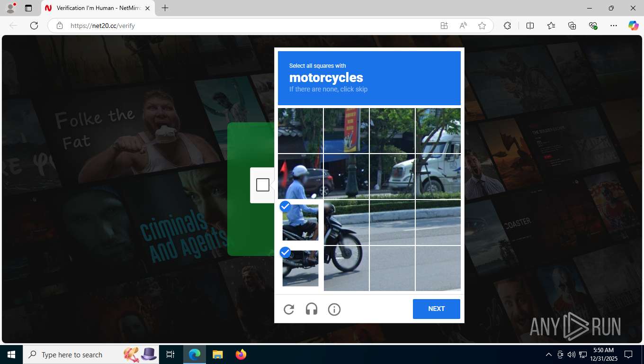This screenshot has height=364, width=644.
Task: Open tab actions menu icon
Action: tap(28, 8)
